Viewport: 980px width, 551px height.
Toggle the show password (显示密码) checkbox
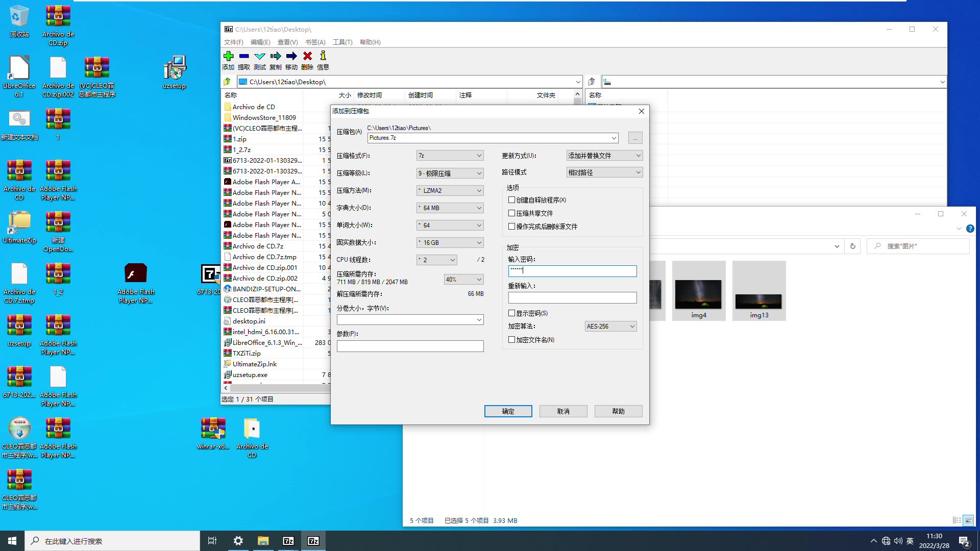point(511,313)
